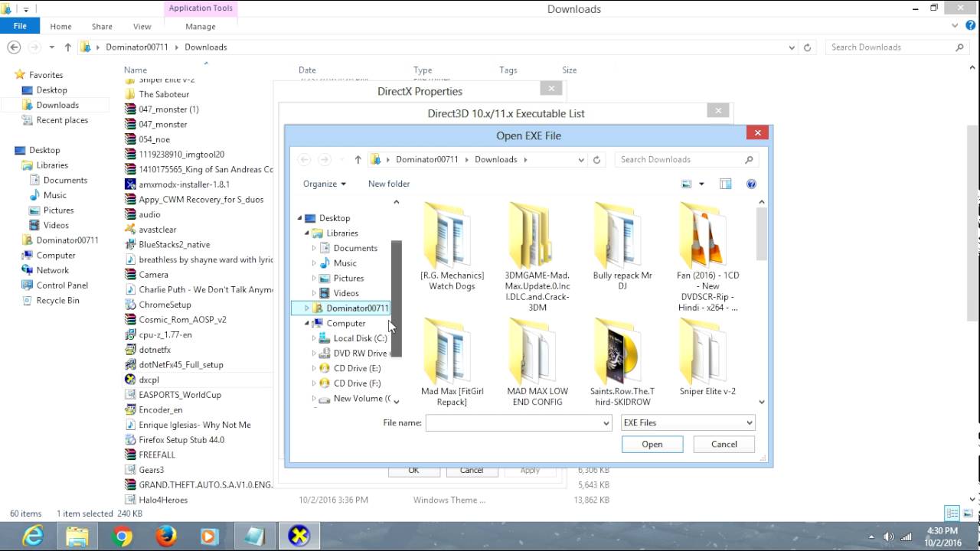Click Cancel in DirectX Properties window
Viewport: 980px width, 551px height.
coord(472,470)
